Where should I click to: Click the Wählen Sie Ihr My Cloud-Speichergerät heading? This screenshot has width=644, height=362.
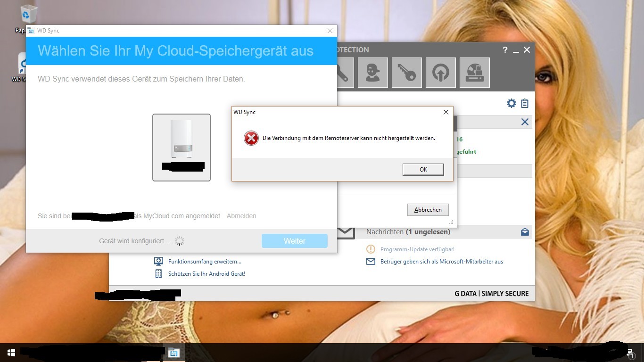pyautogui.click(x=175, y=51)
